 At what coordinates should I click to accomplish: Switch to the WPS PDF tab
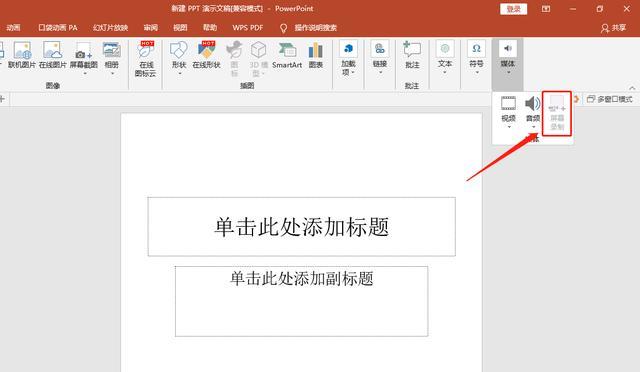click(x=248, y=28)
